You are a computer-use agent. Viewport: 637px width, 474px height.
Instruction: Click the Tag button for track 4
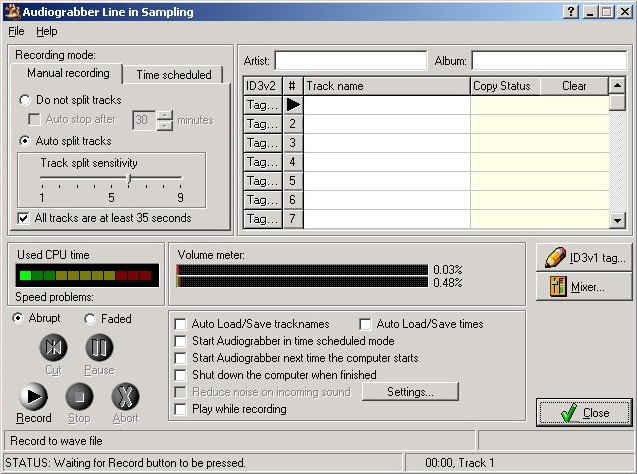(263, 162)
